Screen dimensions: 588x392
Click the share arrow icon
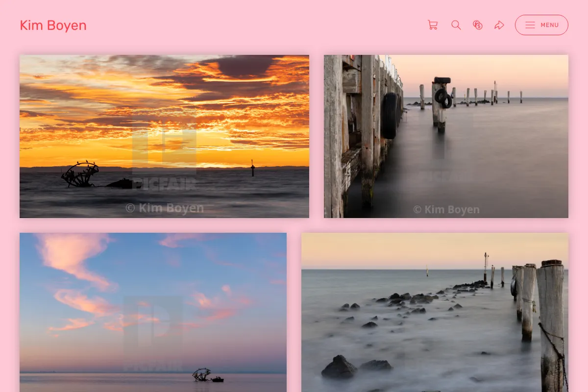coord(499,25)
